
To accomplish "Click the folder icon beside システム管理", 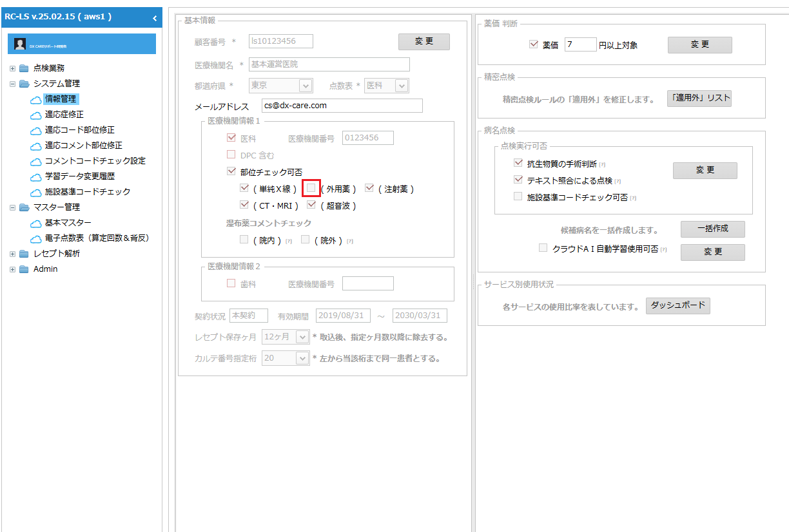I will point(24,84).
